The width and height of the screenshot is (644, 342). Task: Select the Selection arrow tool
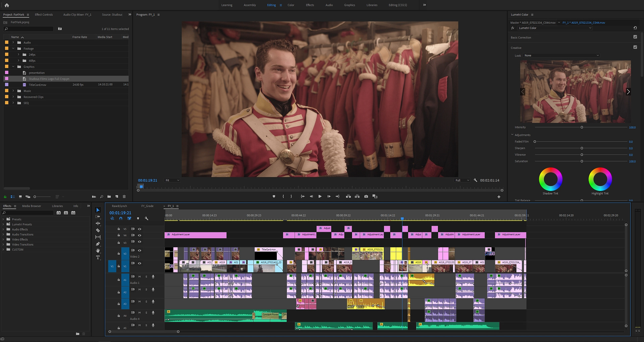click(98, 210)
